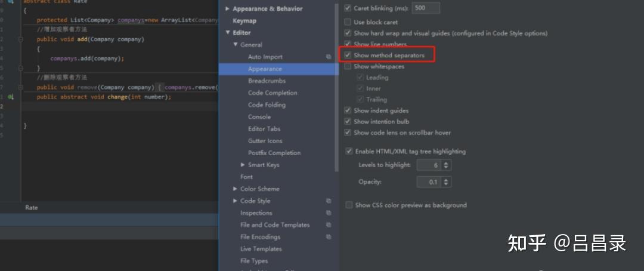Enable the Use block caret checkbox
Viewport: 644px width, 271px height.
coord(348,22)
